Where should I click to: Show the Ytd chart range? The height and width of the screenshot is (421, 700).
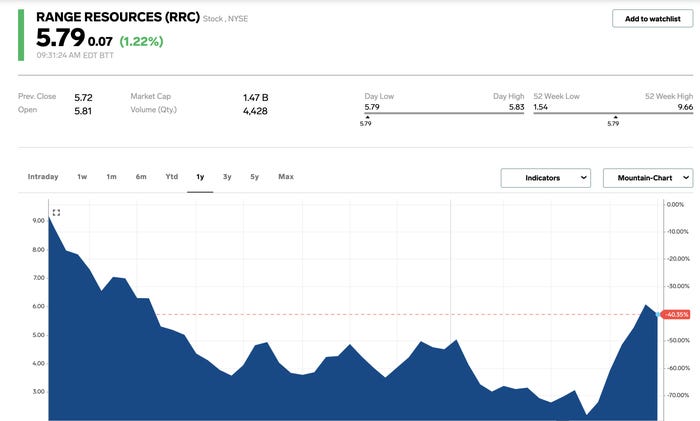pos(171,177)
